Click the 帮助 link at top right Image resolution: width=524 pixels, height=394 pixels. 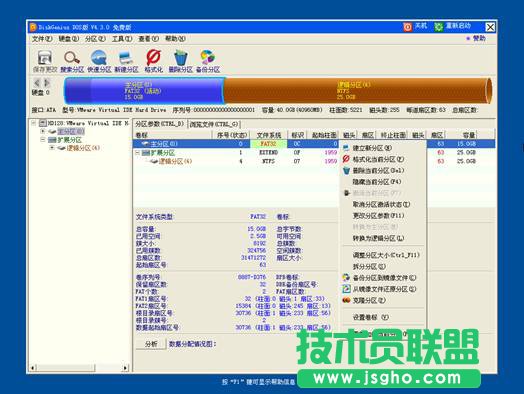pyautogui.click(x=479, y=39)
